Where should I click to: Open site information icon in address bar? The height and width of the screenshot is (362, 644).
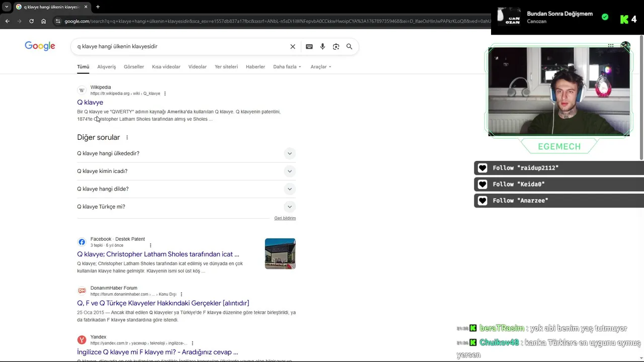pos(58,21)
